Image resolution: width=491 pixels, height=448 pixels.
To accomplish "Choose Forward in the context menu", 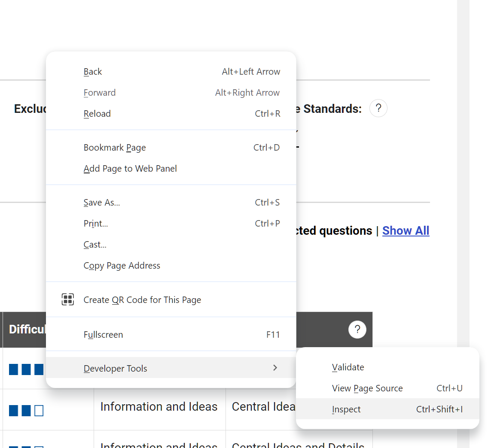I will point(171,93).
